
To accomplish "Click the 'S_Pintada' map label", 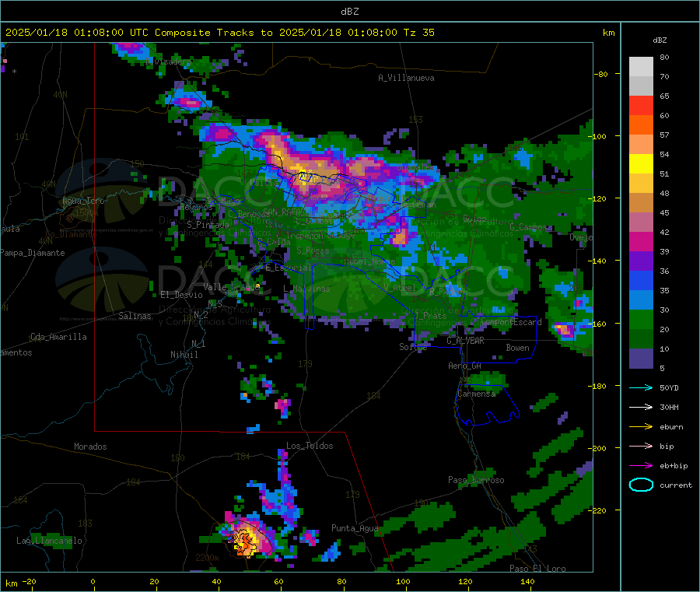I will (208, 225).
